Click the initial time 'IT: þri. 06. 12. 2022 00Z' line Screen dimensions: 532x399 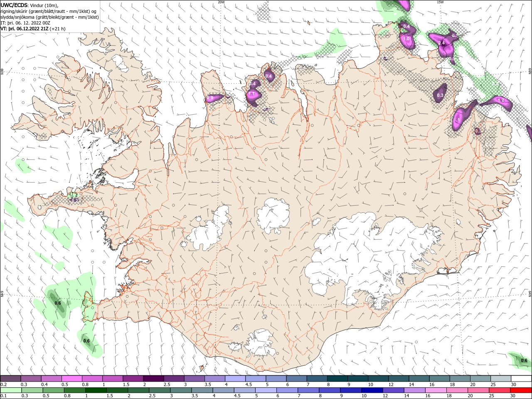(25, 23)
